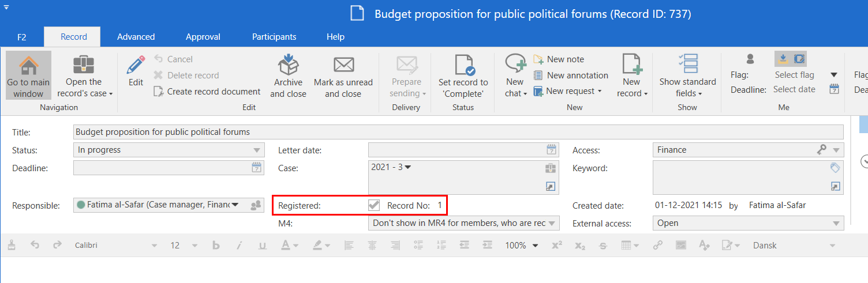Screen dimensions: 868x283
Task: Click the Go to main window icon
Action: coord(28,65)
